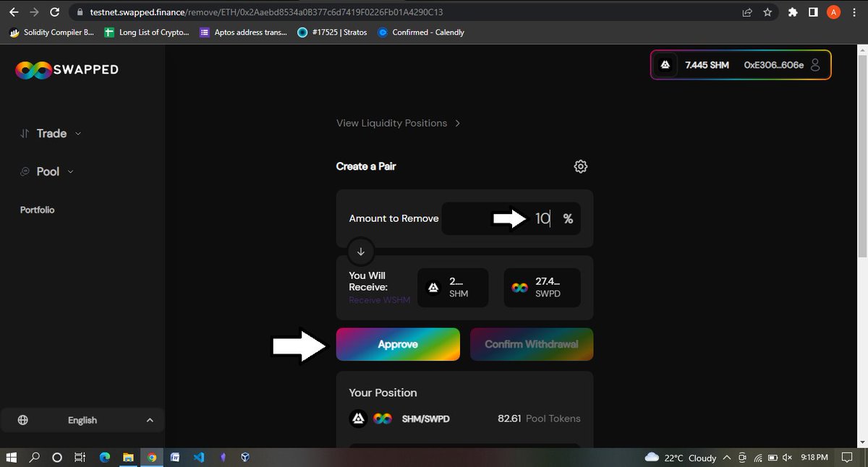Go to Swapped home via logo
This screenshot has height=467, width=868.
click(67, 69)
